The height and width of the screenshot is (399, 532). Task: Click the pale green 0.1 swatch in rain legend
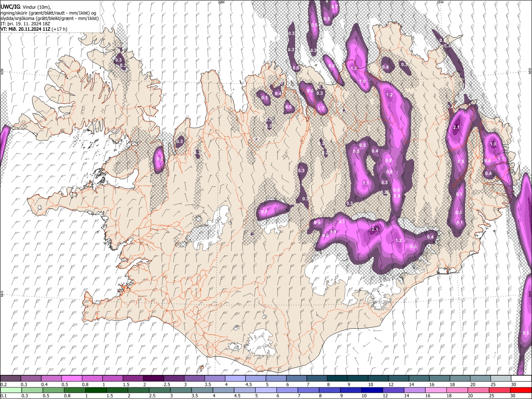tap(11, 390)
